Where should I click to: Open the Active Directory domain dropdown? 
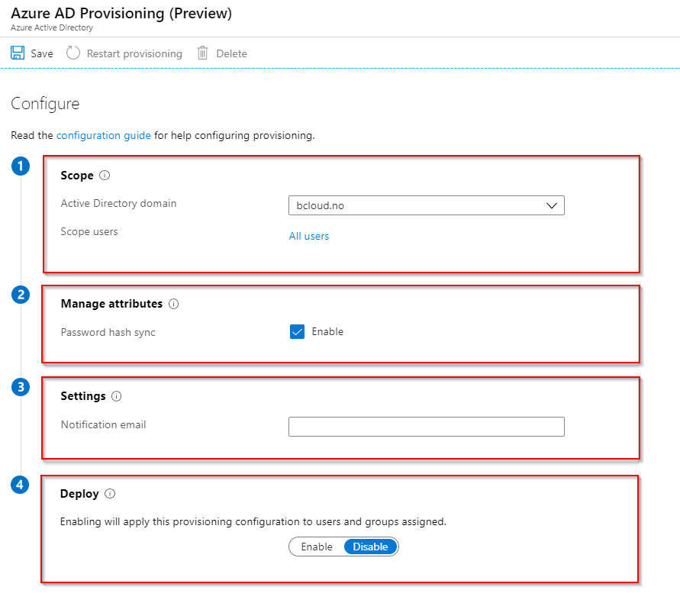click(426, 205)
